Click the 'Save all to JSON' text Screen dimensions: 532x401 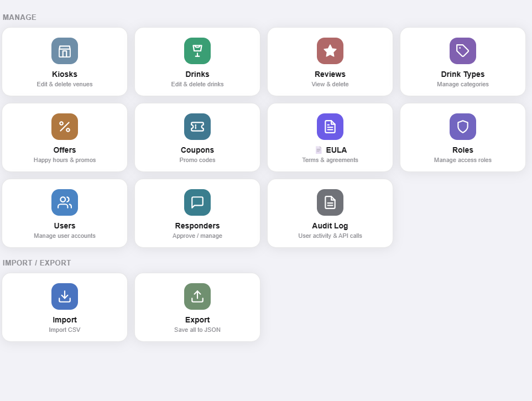pyautogui.click(x=197, y=330)
